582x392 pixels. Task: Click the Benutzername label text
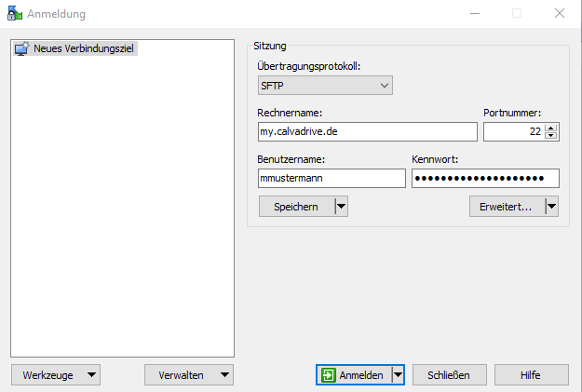click(x=291, y=159)
